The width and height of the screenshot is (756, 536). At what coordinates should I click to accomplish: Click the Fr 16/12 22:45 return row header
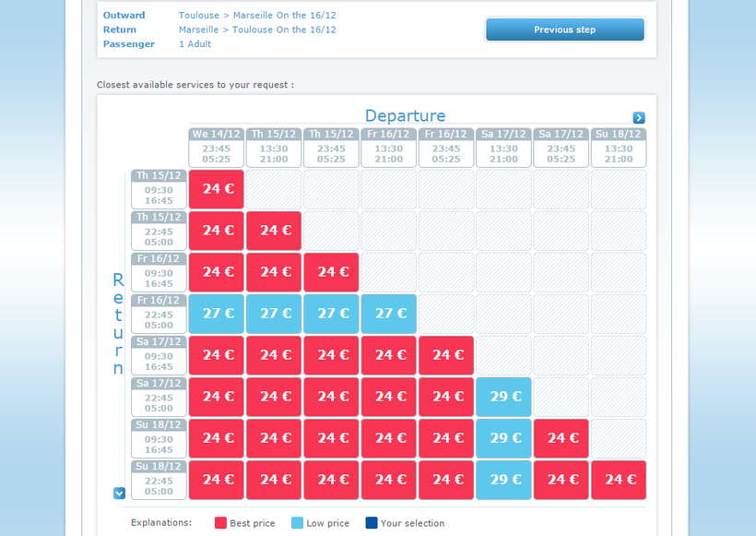click(159, 314)
